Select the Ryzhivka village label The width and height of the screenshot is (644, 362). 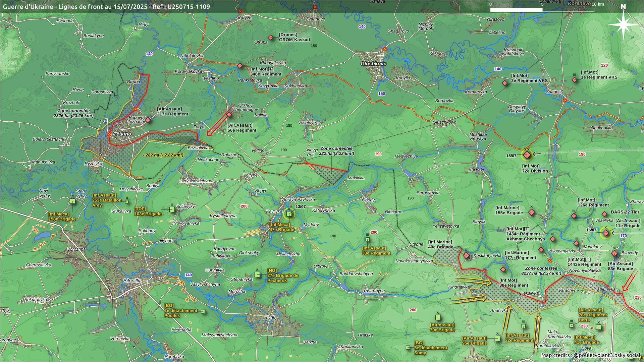tap(93, 164)
